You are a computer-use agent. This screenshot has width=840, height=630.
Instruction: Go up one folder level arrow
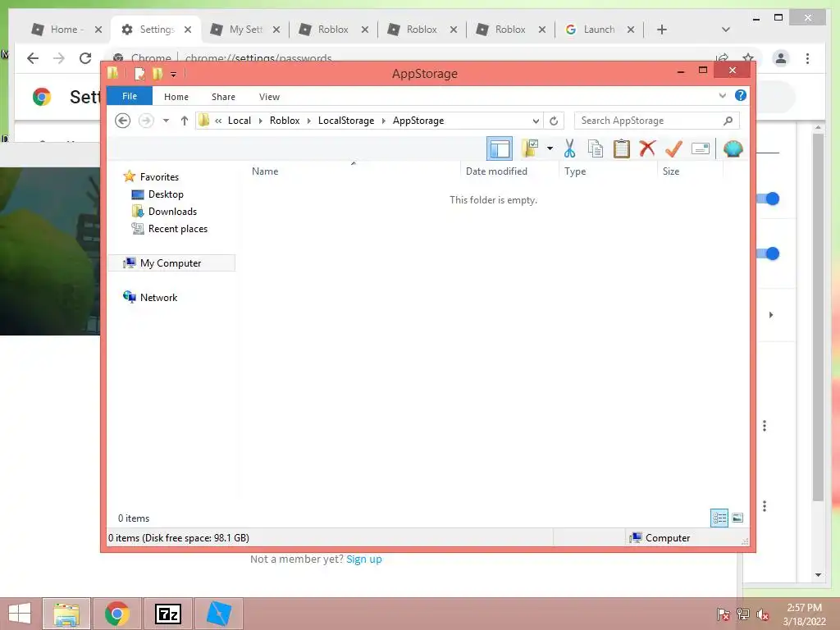pos(185,121)
